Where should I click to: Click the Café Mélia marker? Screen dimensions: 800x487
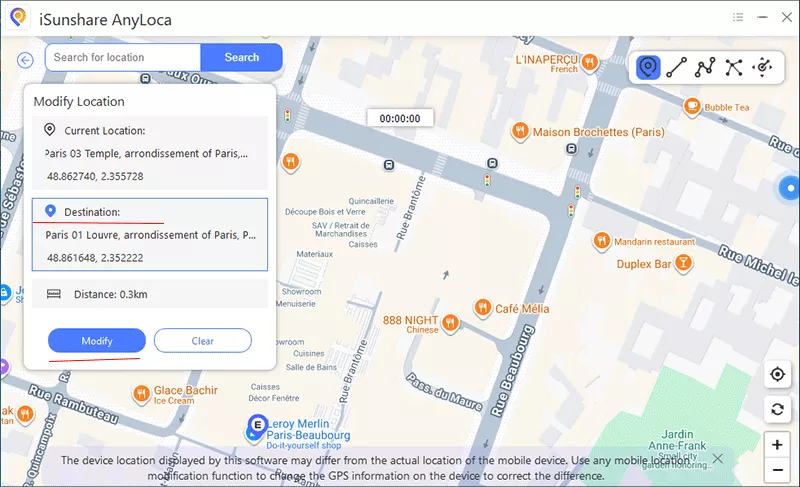[x=483, y=308]
